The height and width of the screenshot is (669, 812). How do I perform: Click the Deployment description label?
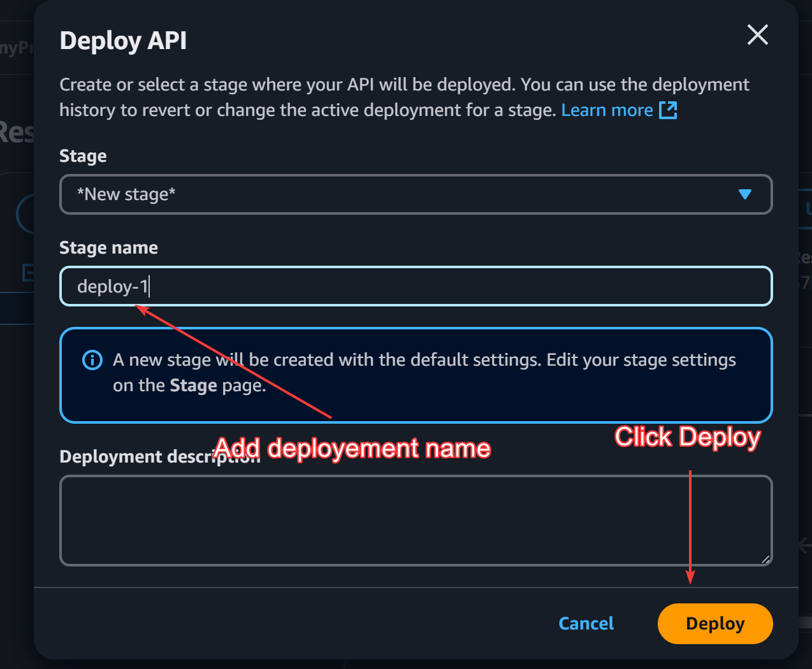tap(135, 457)
